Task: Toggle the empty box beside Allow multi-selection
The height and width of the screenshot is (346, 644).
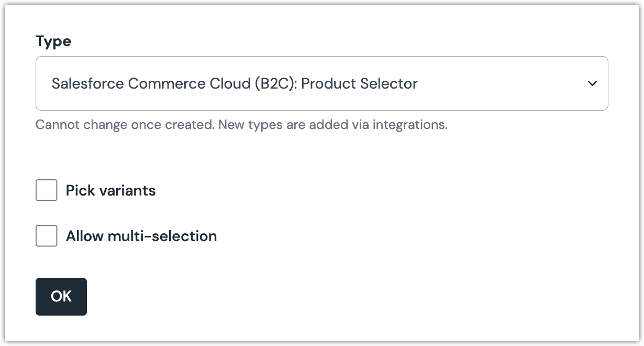Action: click(x=47, y=236)
